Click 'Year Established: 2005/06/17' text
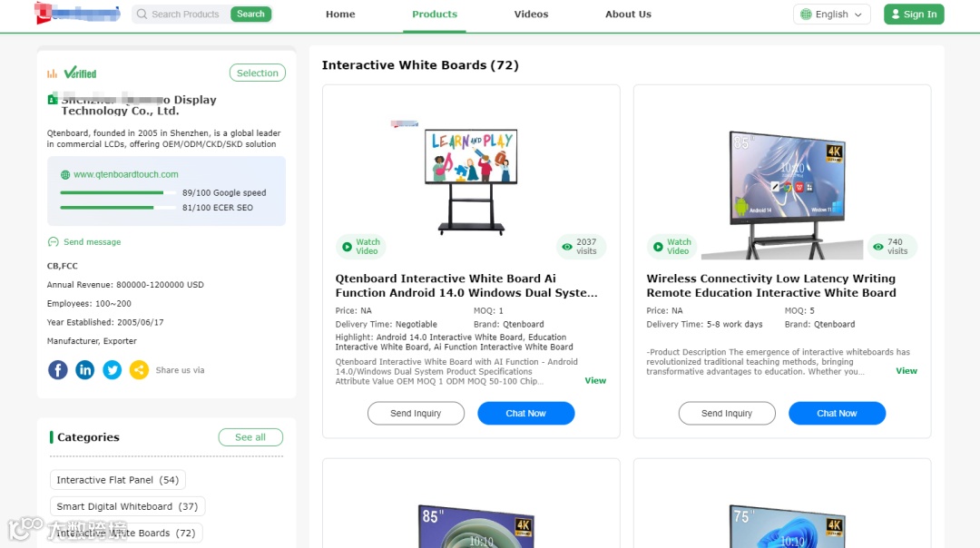The image size is (980, 548). tap(105, 322)
